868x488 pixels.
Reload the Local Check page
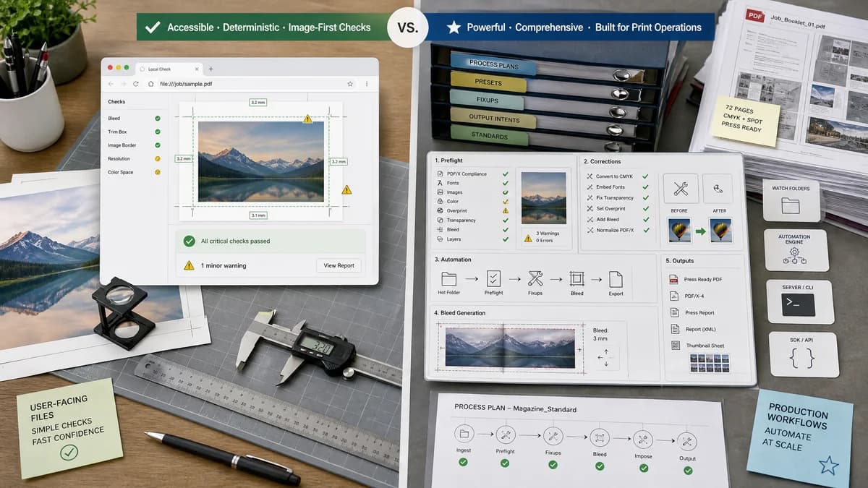pyautogui.click(x=135, y=84)
